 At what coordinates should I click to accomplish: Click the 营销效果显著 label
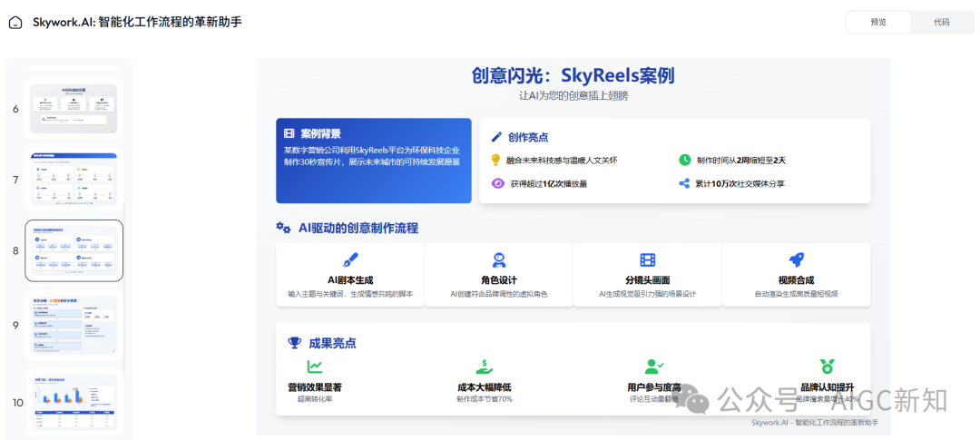tap(314, 387)
